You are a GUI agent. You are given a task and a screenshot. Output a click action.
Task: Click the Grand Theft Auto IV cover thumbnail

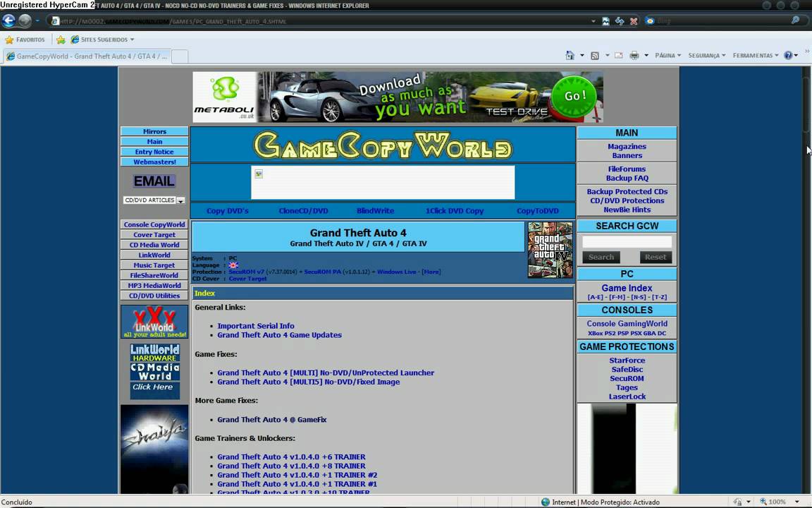pos(550,250)
